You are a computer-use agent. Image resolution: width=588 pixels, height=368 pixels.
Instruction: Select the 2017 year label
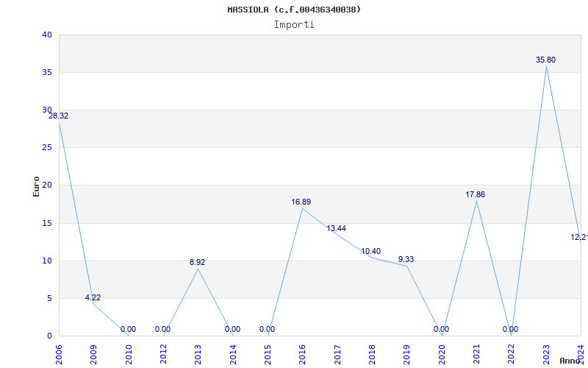[x=337, y=355]
